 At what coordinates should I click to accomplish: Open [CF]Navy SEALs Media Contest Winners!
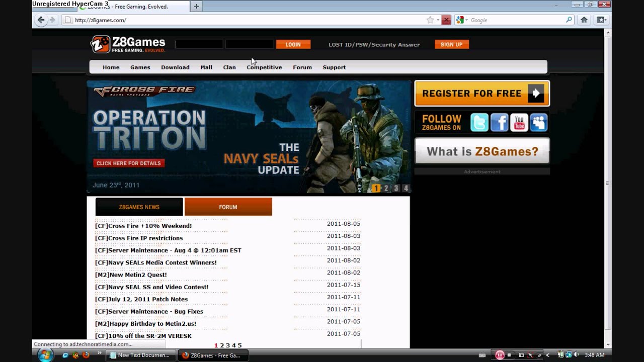[156, 262]
